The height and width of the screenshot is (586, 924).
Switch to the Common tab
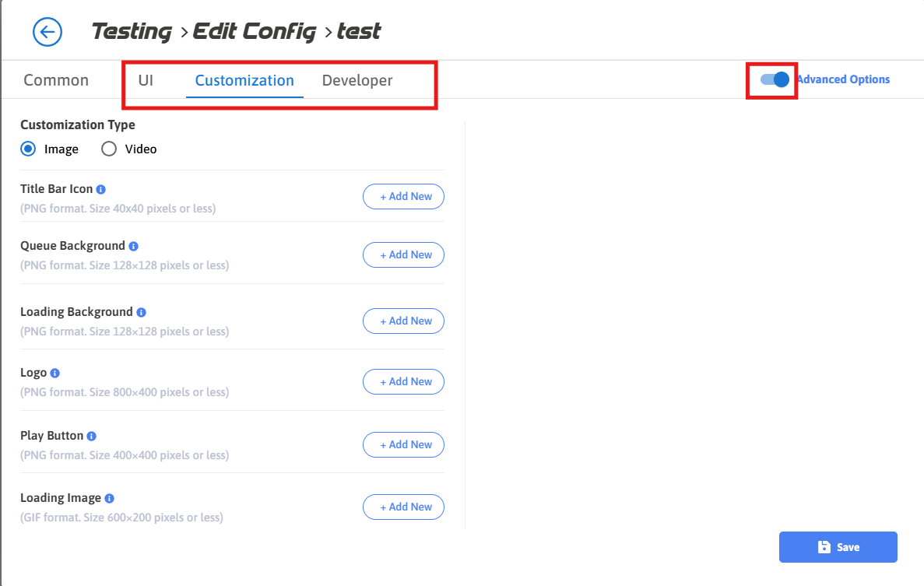click(56, 80)
